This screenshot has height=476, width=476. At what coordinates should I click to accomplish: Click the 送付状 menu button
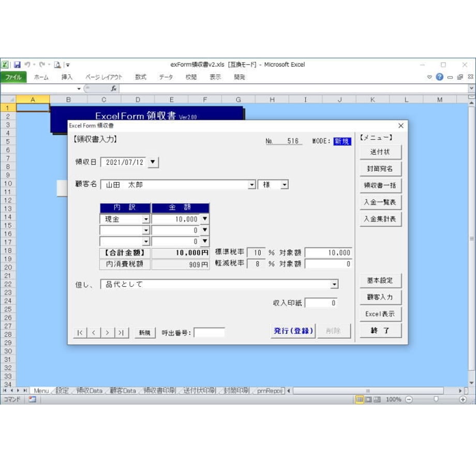[x=381, y=152]
